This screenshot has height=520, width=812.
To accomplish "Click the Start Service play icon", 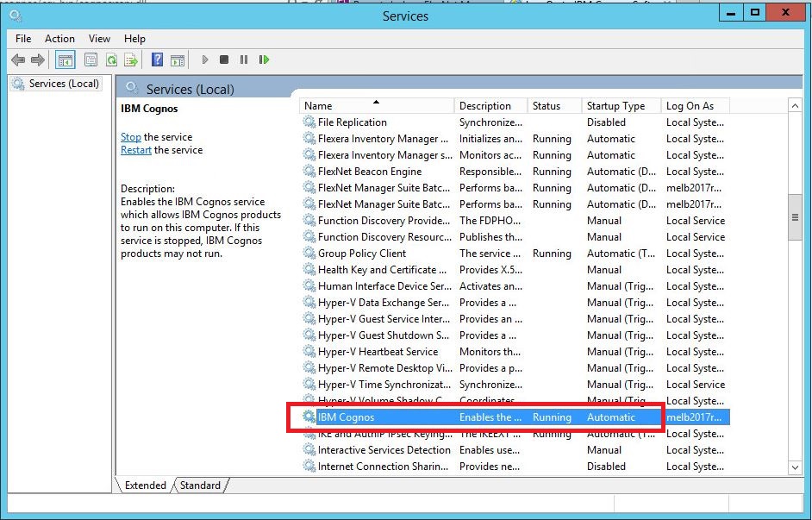I will click(x=205, y=60).
